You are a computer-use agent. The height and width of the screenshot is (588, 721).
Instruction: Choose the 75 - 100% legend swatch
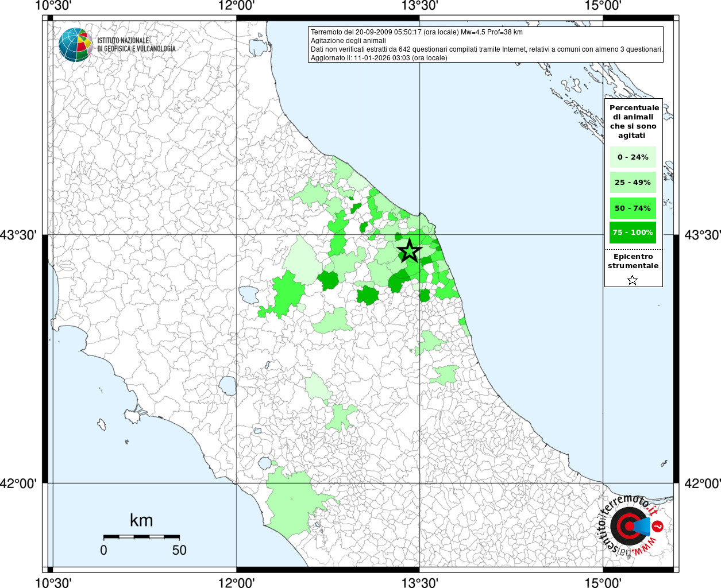click(633, 233)
